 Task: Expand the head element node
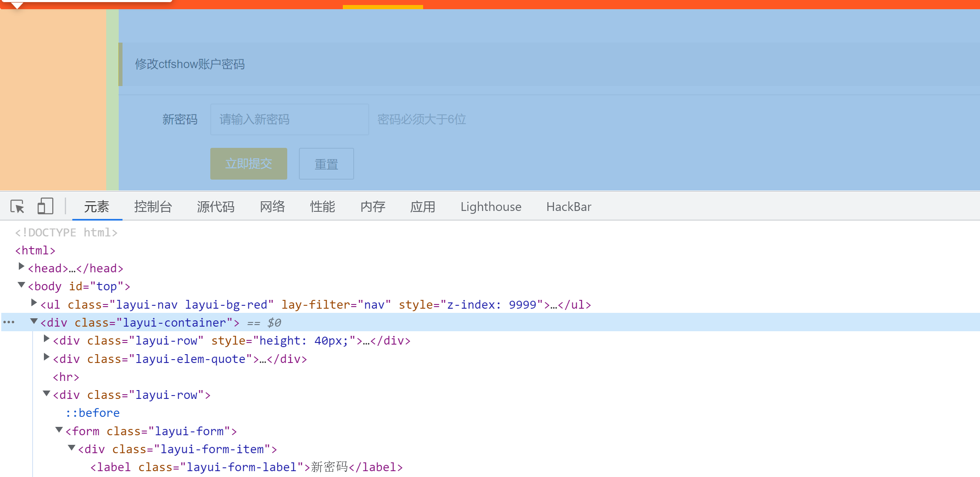[x=21, y=266]
